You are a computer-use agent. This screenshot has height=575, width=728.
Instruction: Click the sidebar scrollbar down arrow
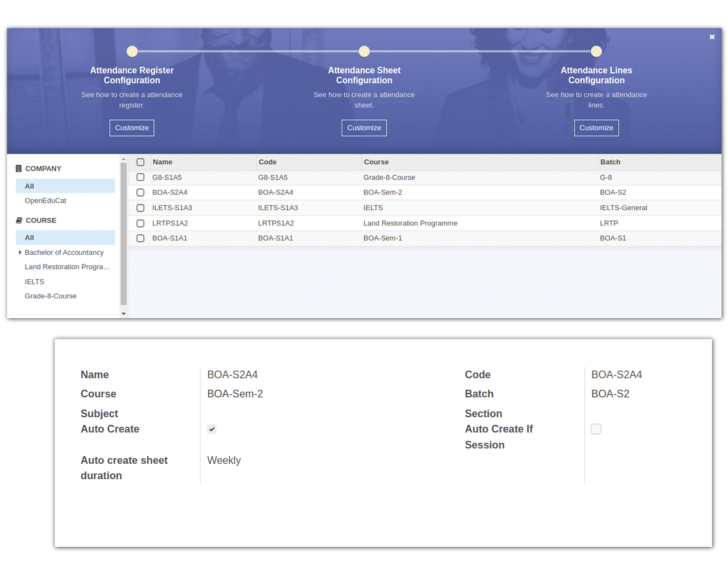123,314
